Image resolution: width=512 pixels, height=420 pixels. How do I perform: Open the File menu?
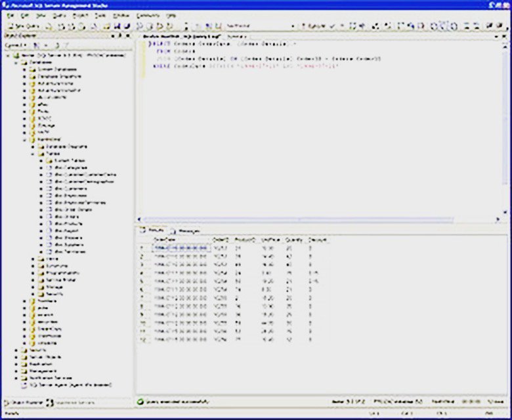[x=11, y=16]
